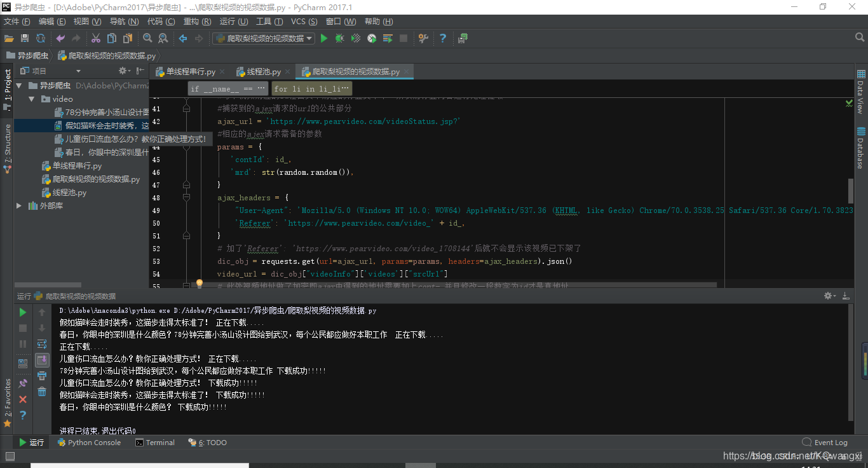868x468 pixels.
Task: Print console output with the printer icon
Action: (42, 376)
